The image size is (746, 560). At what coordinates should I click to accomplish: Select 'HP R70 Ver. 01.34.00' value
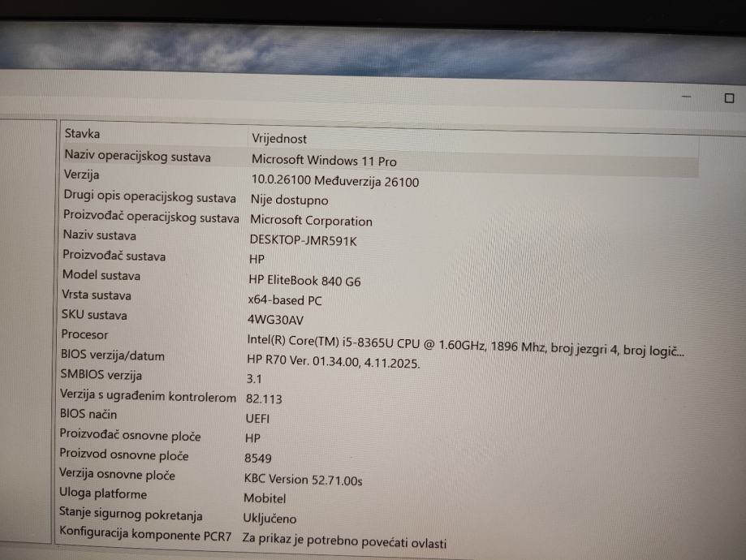333,362
